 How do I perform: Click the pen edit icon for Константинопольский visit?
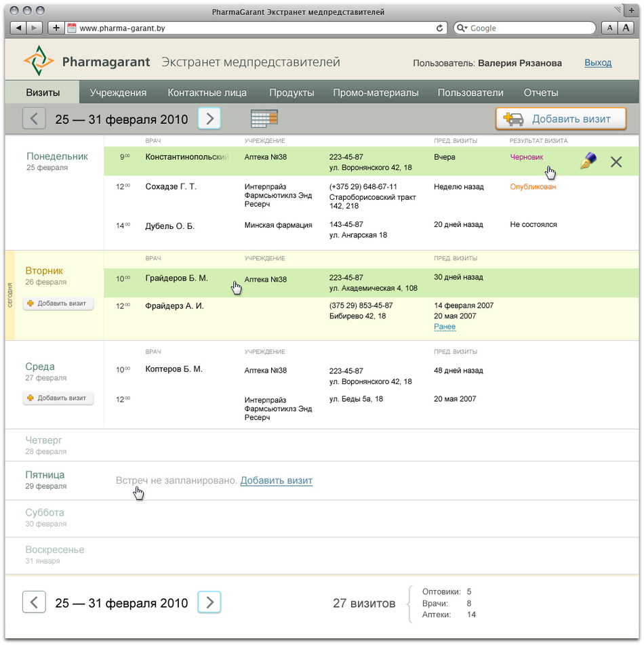pyautogui.click(x=588, y=161)
